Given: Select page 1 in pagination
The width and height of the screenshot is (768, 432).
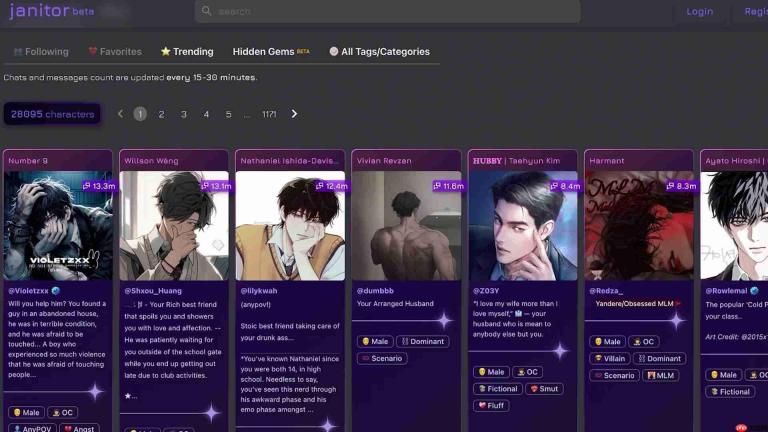Looking at the screenshot, I should [140, 114].
